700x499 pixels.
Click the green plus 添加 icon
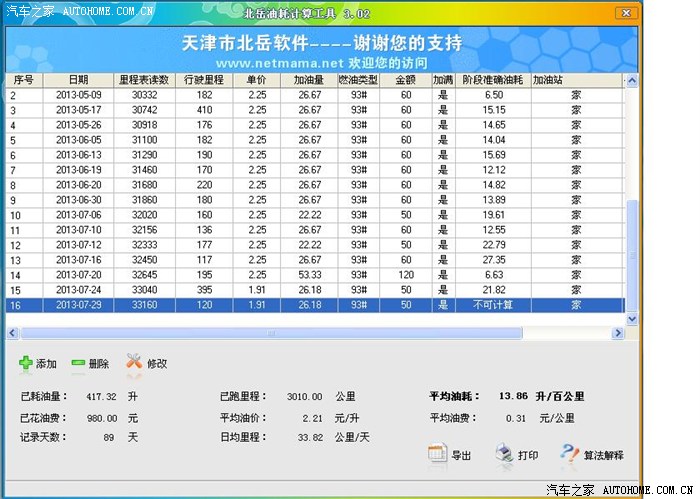point(26,364)
